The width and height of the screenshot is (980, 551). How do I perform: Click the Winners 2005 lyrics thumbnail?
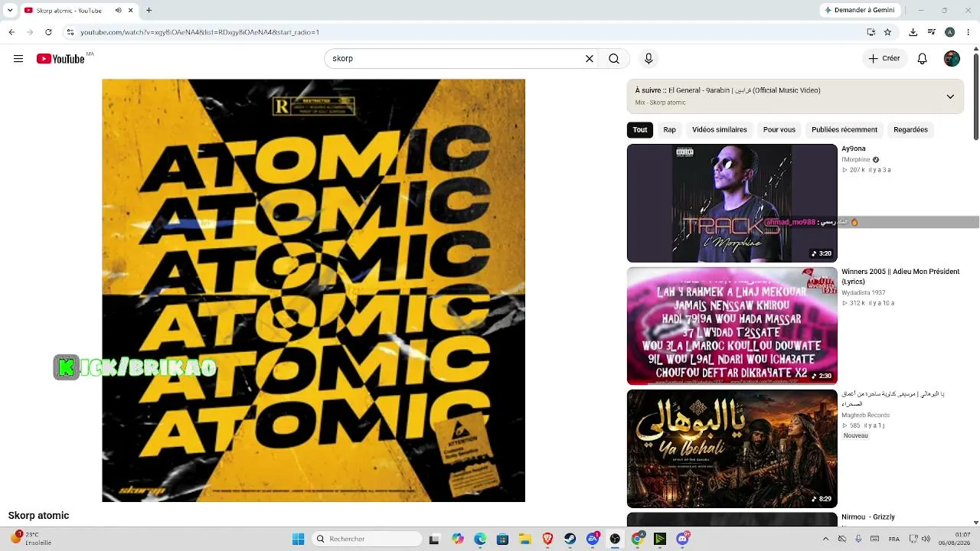[732, 326]
